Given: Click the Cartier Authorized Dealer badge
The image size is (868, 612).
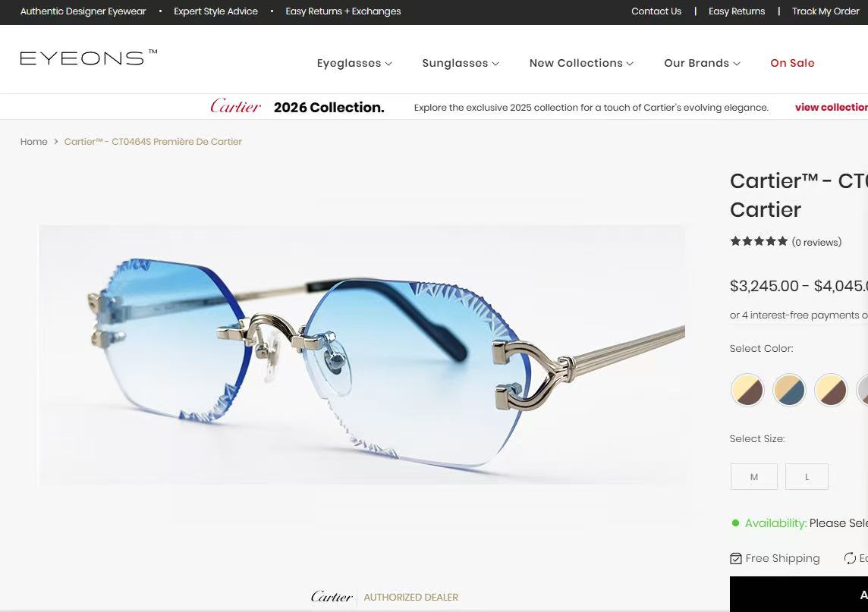Looking at the screenshot, I should click(384, 597).
